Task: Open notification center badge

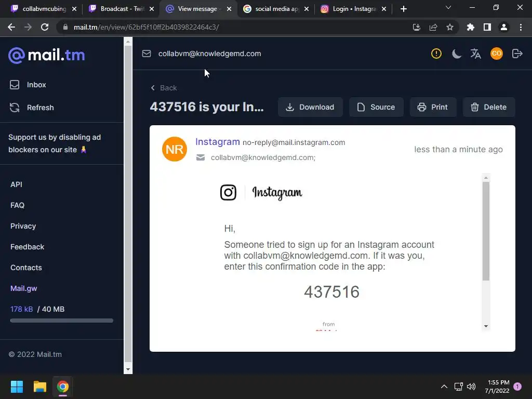Action: click(517, 387)
